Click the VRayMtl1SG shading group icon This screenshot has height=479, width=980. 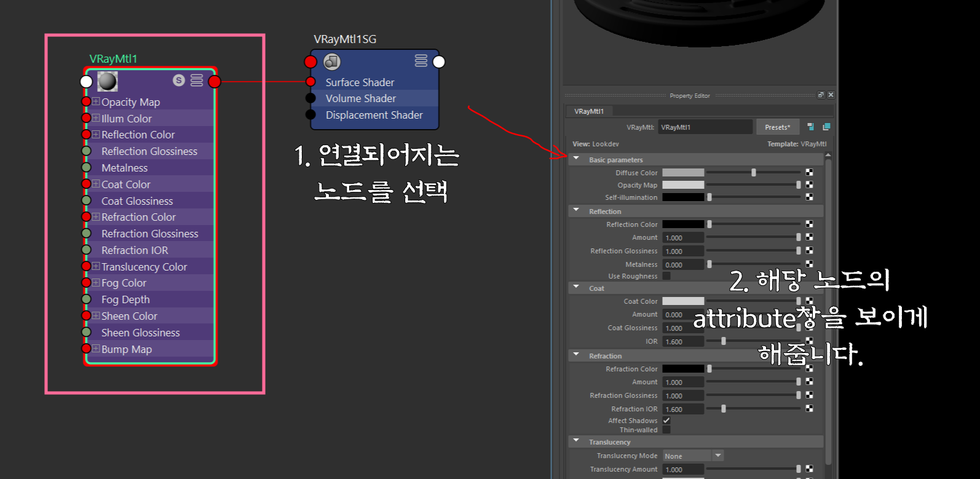[x=332, y=61]
